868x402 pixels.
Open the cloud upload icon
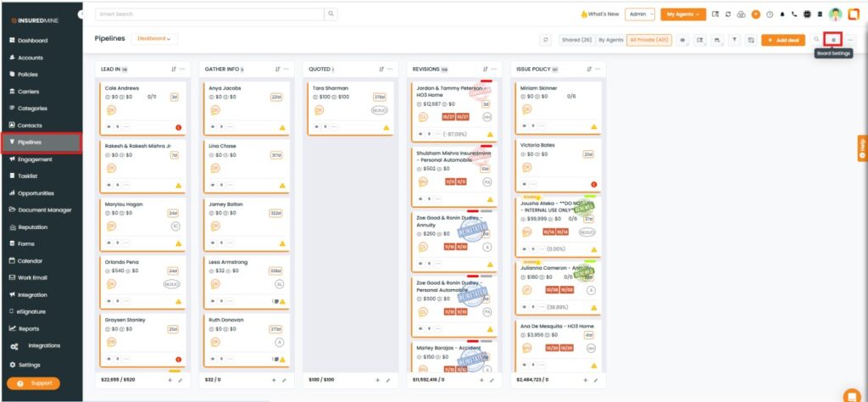click(x=742, y=14)
